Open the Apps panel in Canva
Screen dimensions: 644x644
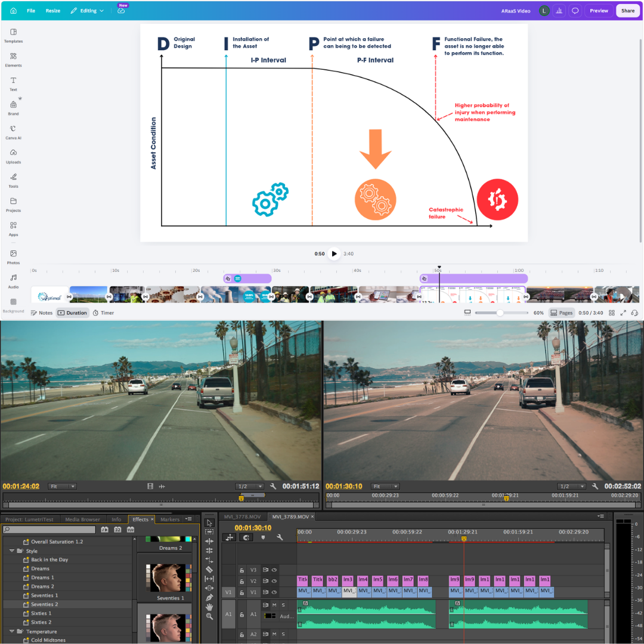coord(13,229)
